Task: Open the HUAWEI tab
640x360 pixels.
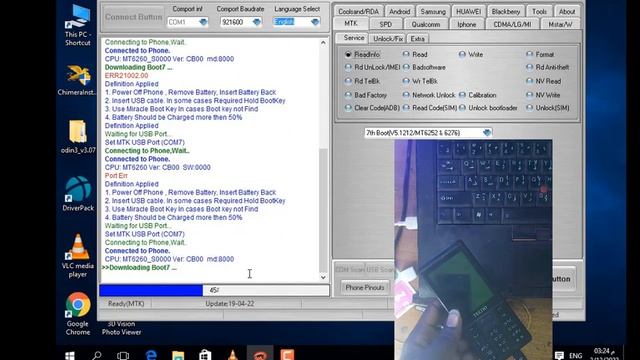Action: pyautogui.click(x=468, y=11)
